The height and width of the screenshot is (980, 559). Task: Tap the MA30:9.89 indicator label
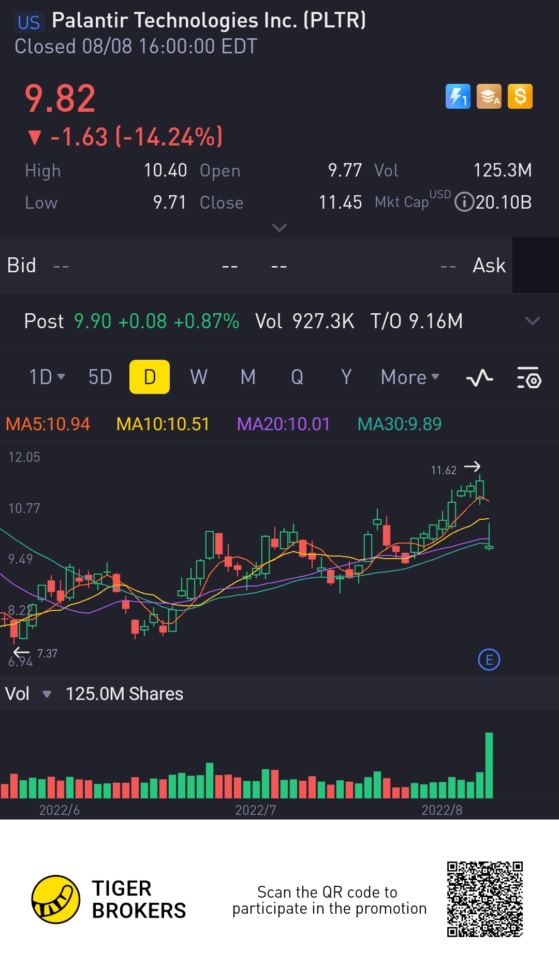[x=400, y=424]
